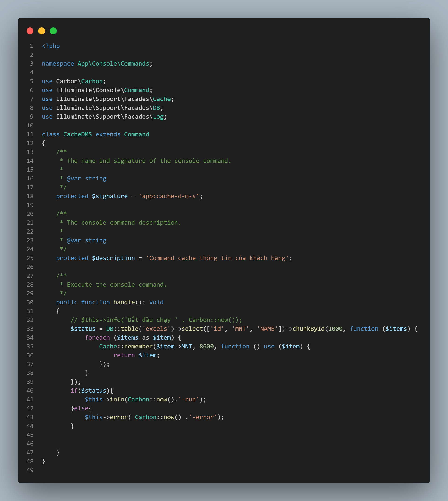The height and width of the screenshot is (501, 448).
Task: Click 'use Carbon\Carbon;' import line
Action: (74, 81)
